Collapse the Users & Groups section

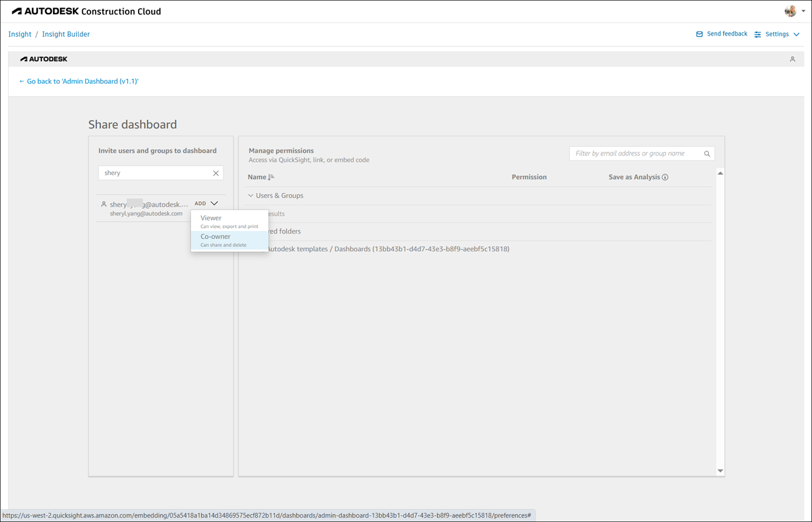pyautogui.click(x=251, y=195)
